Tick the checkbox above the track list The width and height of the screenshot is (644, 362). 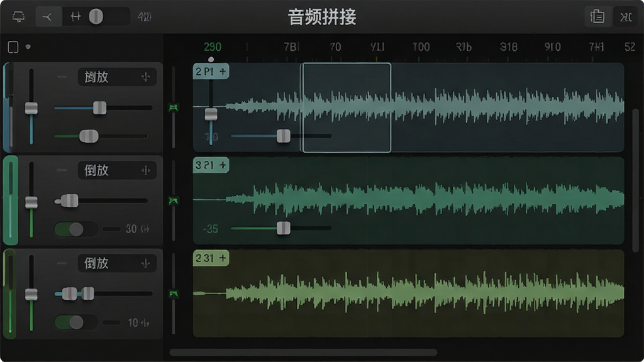click(x=13, y=47)
